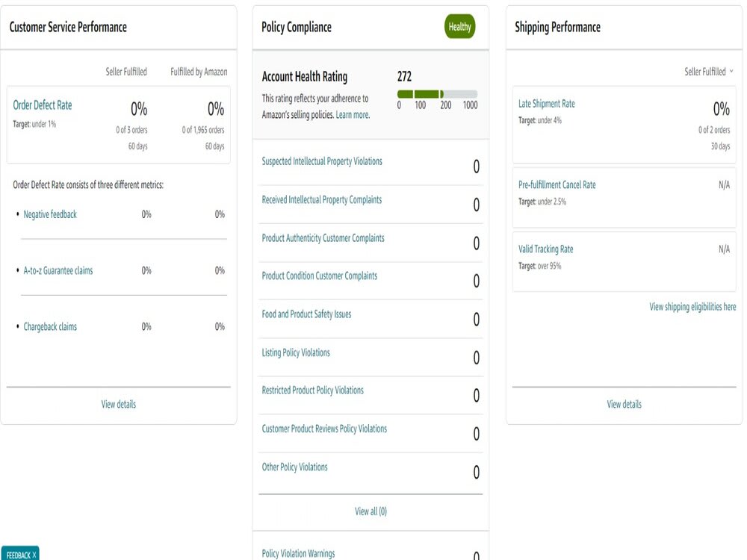Click View shipping eligibilities here
The height and width of the screenshot is (560, 747).
click(692, 307)
